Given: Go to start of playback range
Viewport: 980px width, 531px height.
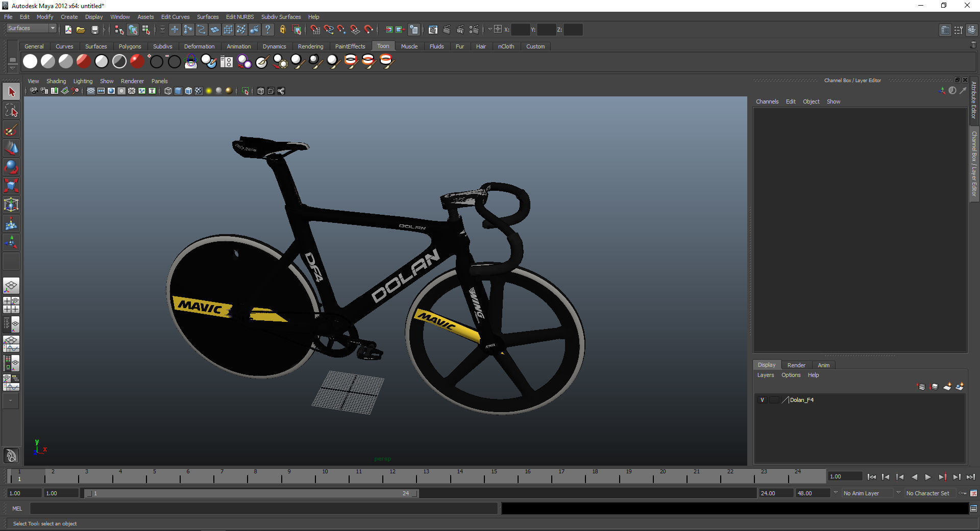Looking at the screenshot, I should 872,477.
